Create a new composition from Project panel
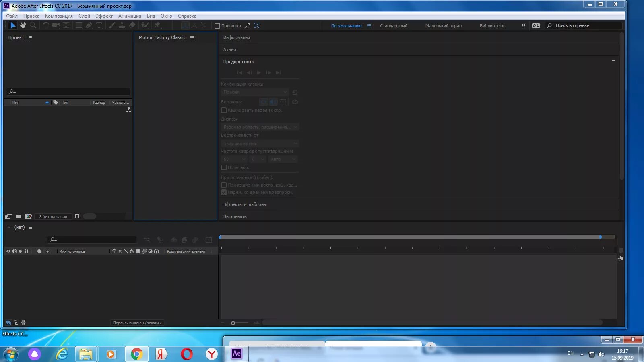 (x=29, y=216)
